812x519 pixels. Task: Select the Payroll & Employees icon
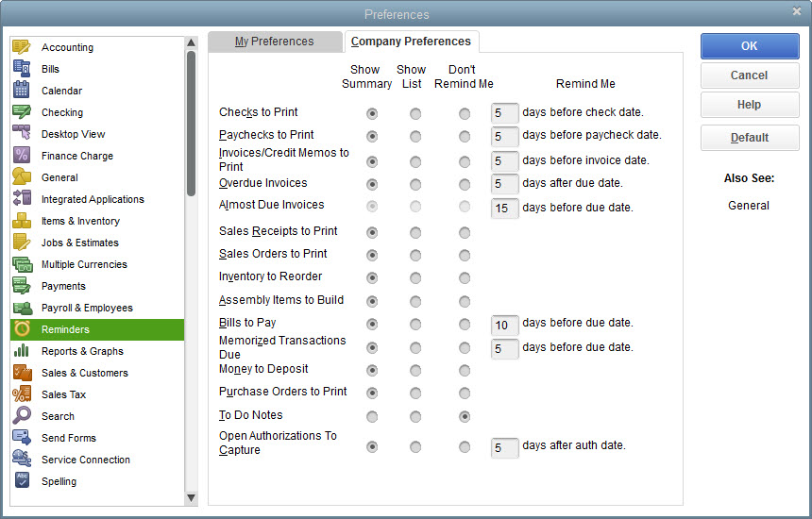click(x=22, y=308)
